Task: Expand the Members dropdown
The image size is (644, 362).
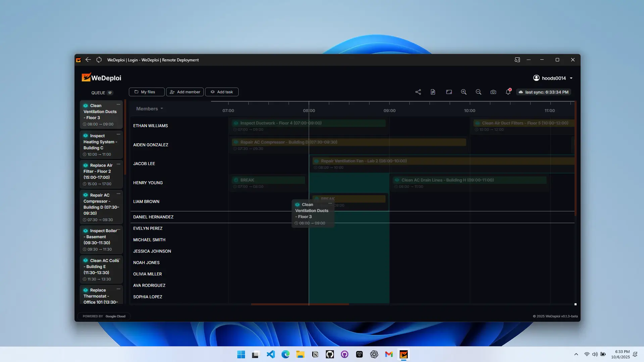Action: [x=150, y=109]
